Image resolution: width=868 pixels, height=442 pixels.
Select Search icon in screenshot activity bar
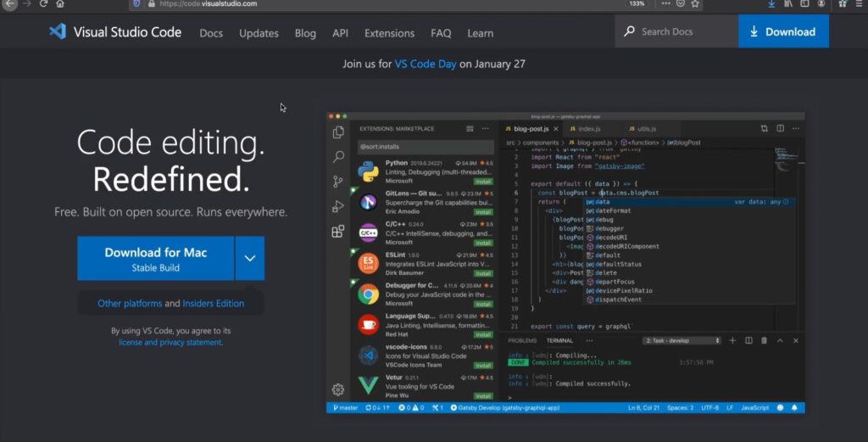tap(338, 157)
